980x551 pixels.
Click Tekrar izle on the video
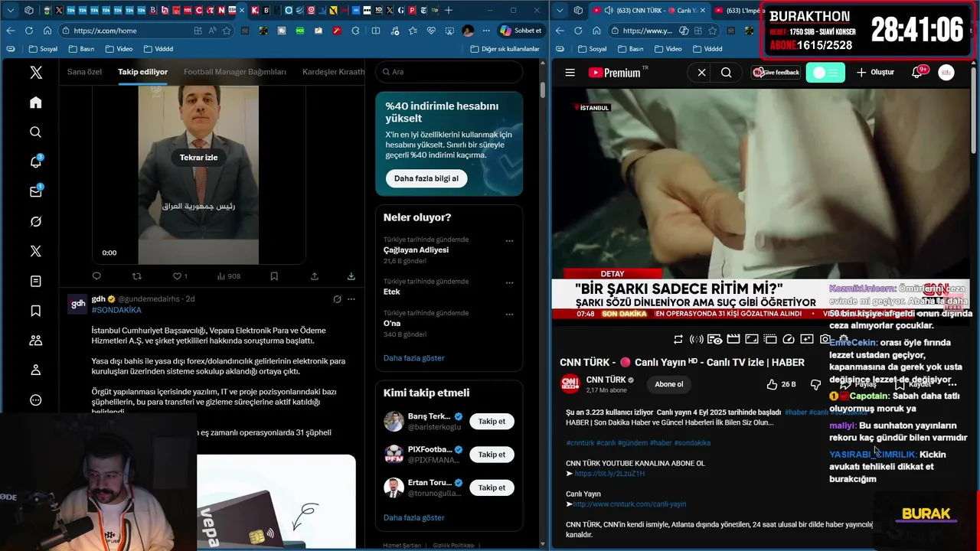pos(198,158)
